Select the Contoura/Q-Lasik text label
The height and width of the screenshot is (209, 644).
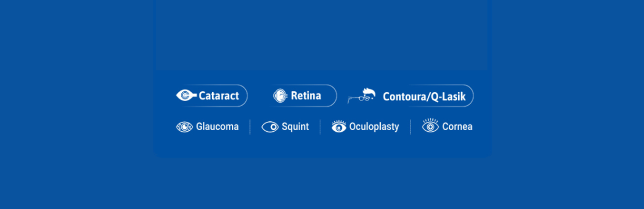click(424, 97)
